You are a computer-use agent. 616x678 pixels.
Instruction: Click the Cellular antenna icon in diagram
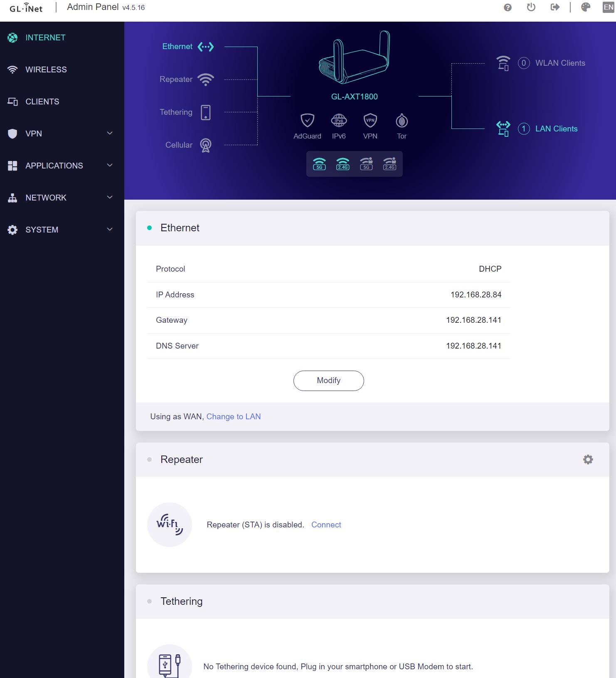[206, 145]
